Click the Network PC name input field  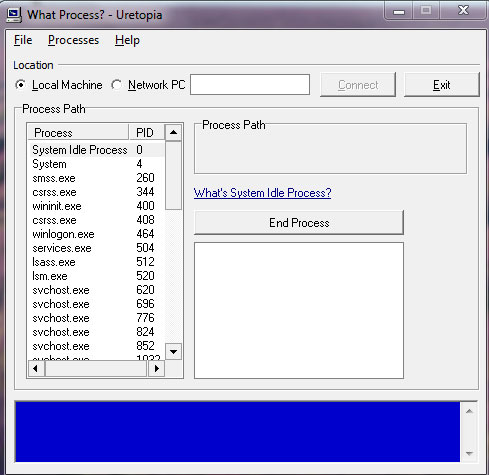point(250,85)
